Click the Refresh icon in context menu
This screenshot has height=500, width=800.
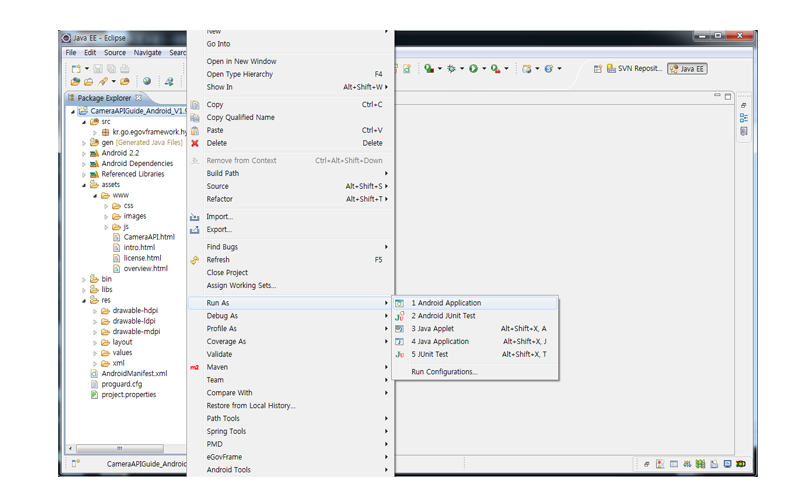pyautogui.click(x=195, y=260)
